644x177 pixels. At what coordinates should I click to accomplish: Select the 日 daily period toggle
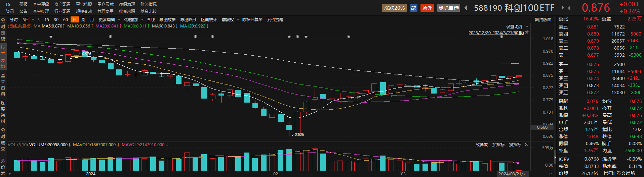coord(74,19)
